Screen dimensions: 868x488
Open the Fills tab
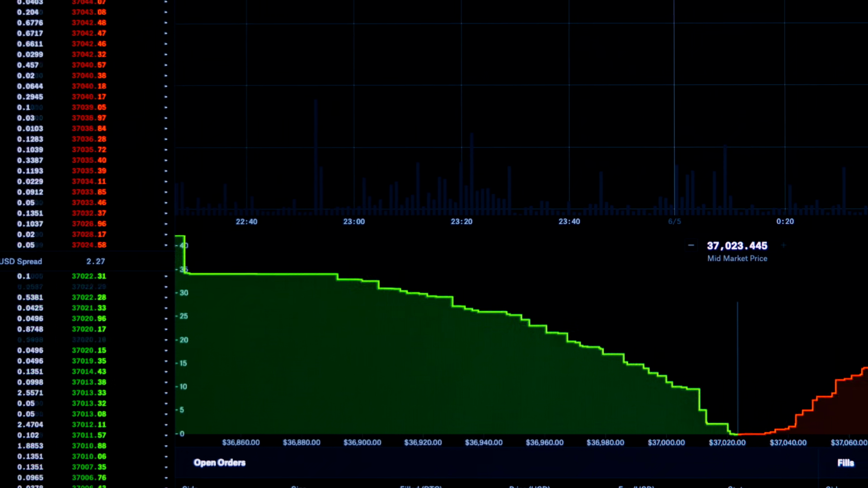tap(845, 463)
